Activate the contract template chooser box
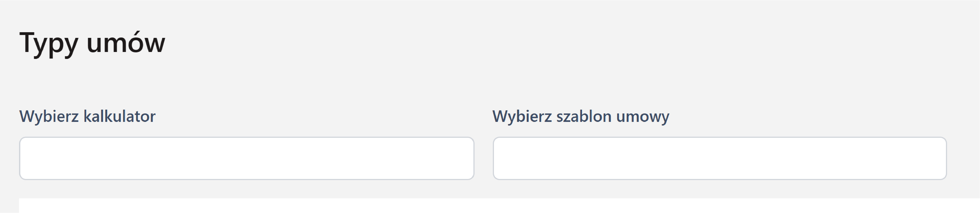Screen dimensions: 980x213 [719, 158]
